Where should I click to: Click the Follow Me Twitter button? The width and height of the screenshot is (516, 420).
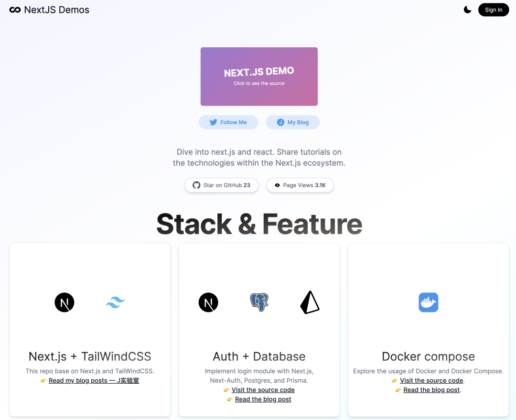(x=228, y=122)
